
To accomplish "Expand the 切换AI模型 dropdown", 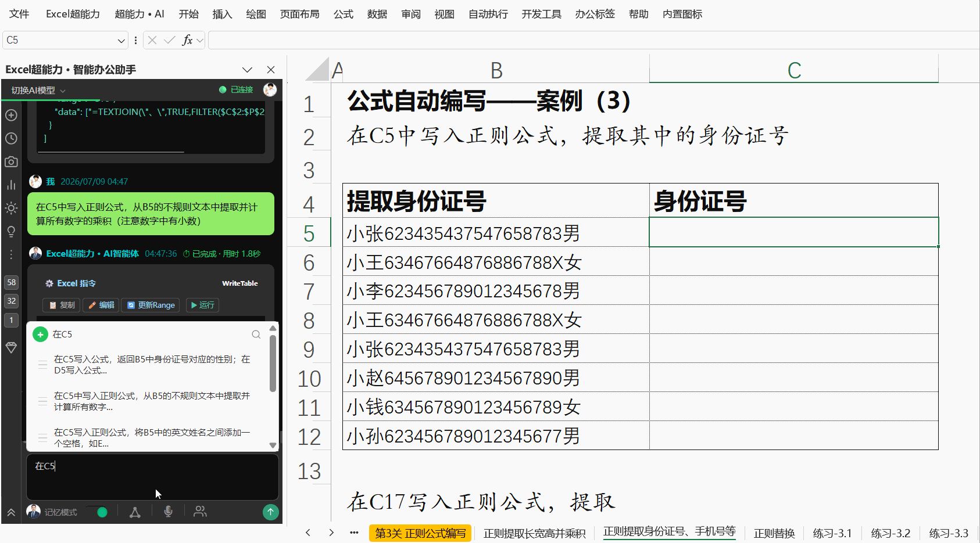I will pyautogui.click(x=38, y=90).
